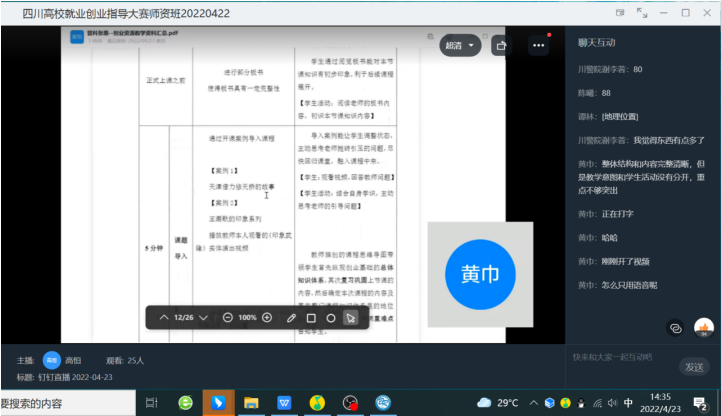Go to previous PDF page arrow
Viewport: 721px width, 416px height.
164,318
